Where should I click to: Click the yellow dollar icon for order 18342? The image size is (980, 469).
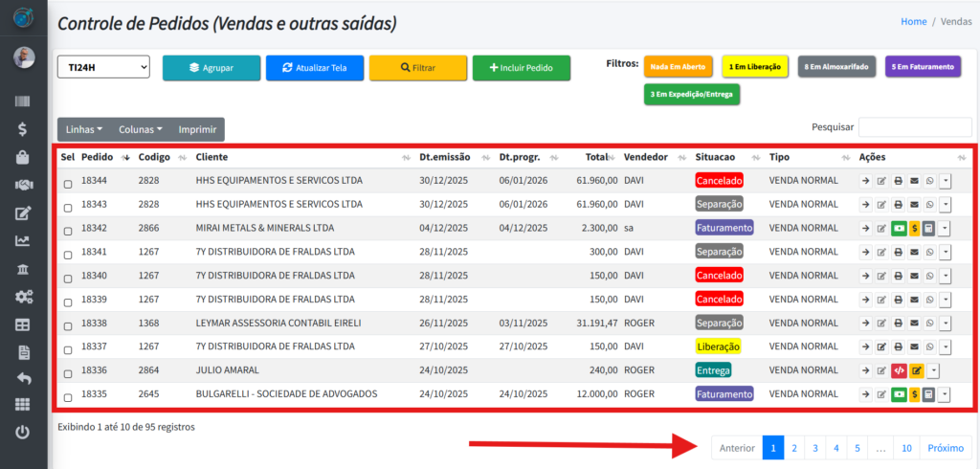point(914,228)
